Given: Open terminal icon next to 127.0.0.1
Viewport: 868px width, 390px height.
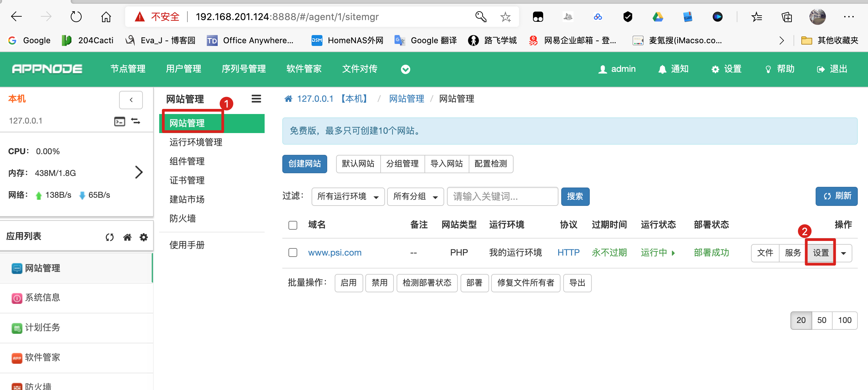Looking at the screenshot, I should tap(119, 121).
